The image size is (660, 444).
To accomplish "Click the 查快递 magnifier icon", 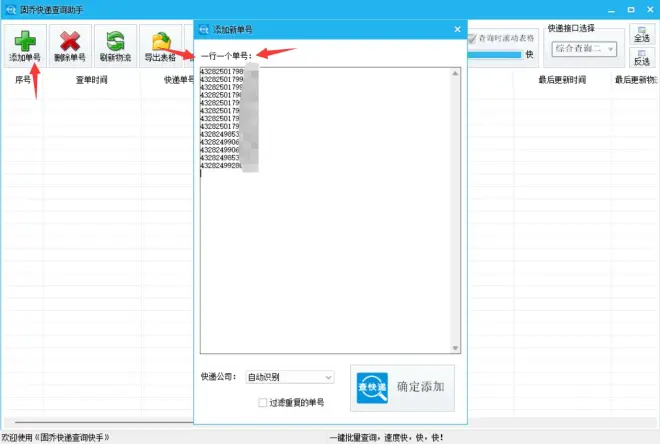I will click(371, 386).
